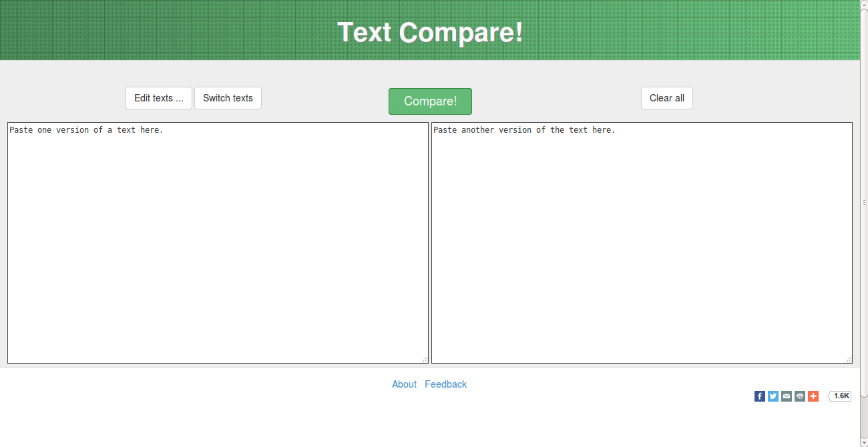The width and height of the screenshot is (868, 447).
Task: Open more sharing options with the orange plus icon
Action: (813, 396)
